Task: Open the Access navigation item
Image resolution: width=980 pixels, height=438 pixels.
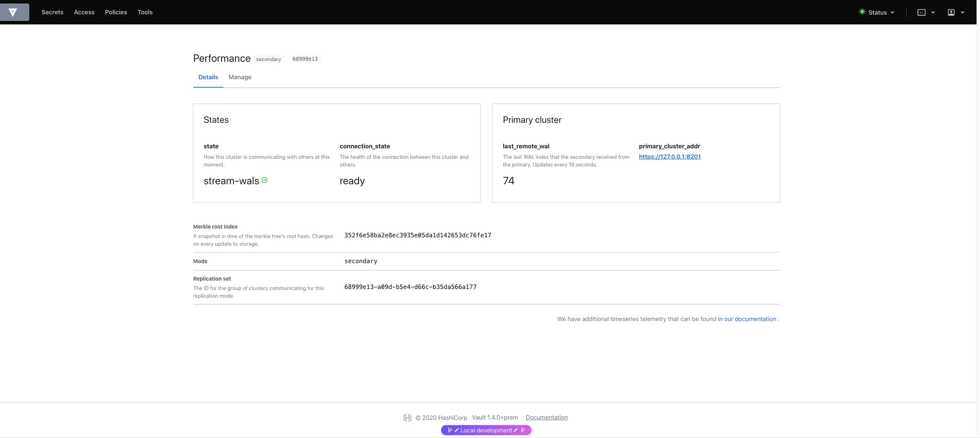Action: [x=84, y=12]
